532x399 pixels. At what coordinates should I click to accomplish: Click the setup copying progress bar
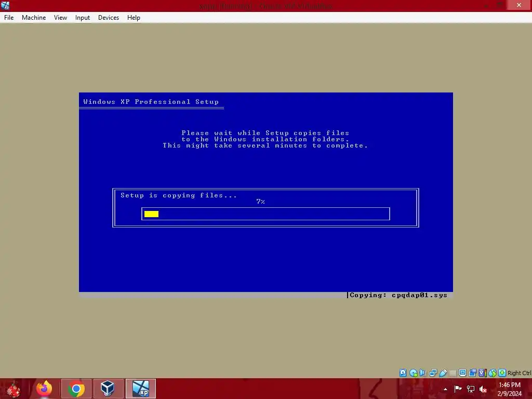[x=265, y=214]
